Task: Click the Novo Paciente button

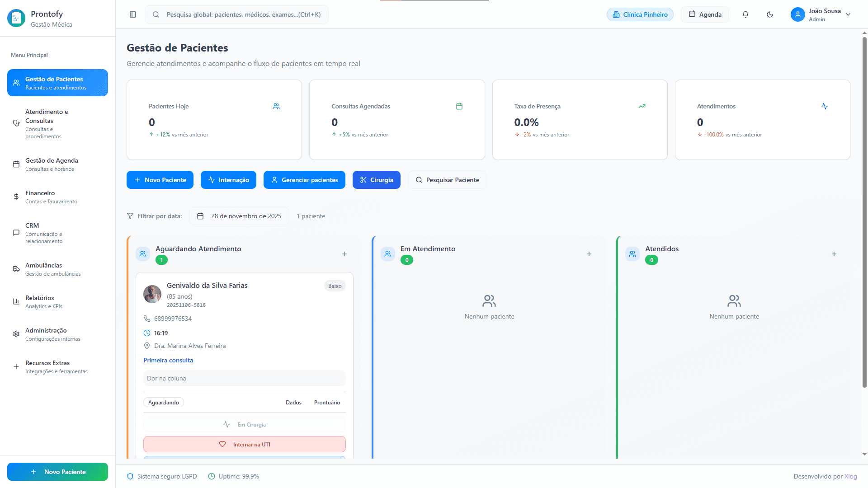Action: point(160,180)
